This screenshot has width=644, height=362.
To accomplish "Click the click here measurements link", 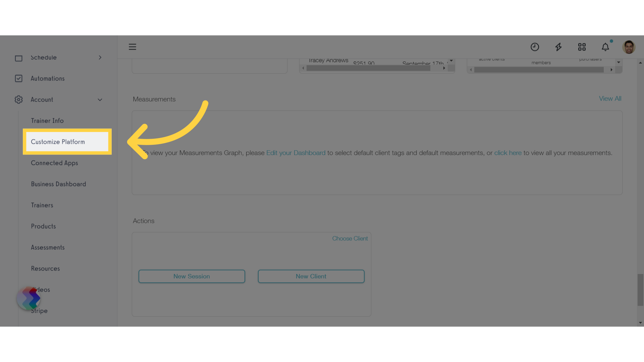I will point(508,153).
